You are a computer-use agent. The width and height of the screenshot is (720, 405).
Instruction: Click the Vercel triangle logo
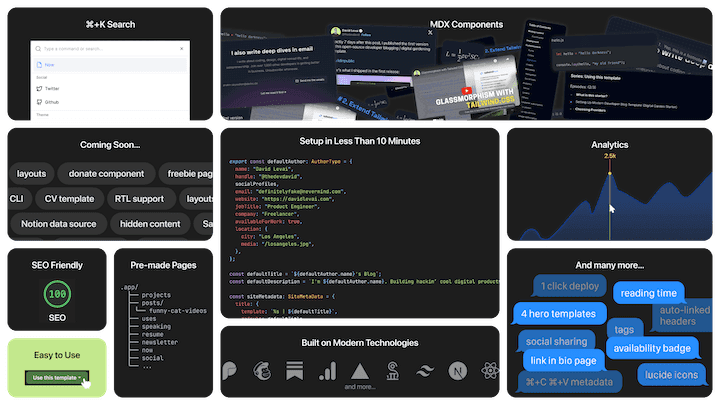(x=360, y=370)
